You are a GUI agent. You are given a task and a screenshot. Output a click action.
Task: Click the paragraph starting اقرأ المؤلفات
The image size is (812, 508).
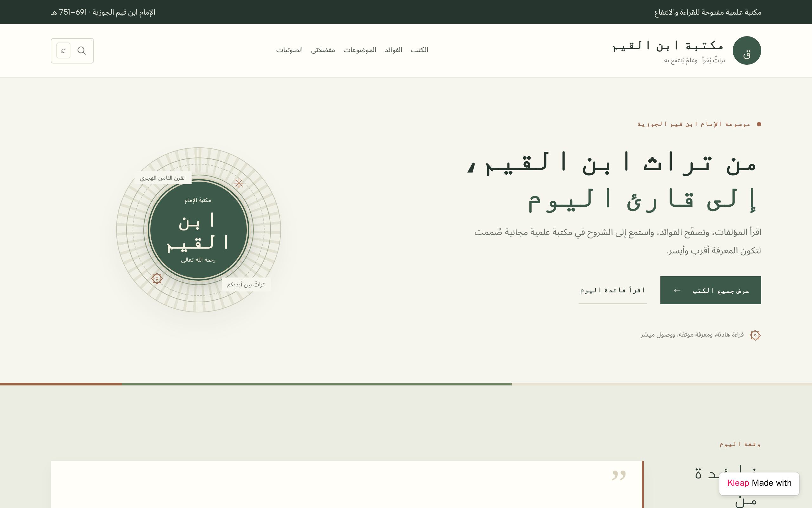(x=617, y=241)
